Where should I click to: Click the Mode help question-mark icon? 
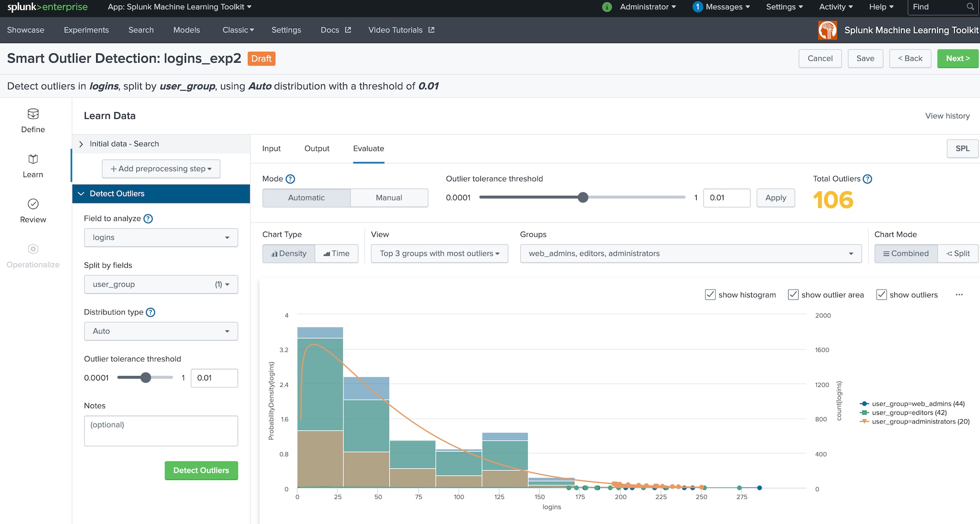coord(290,179)
